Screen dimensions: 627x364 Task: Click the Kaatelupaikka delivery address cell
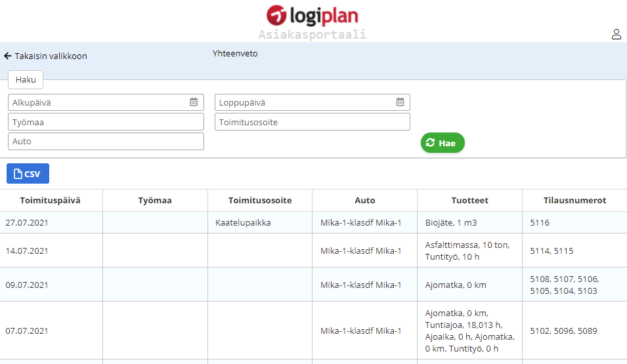[x=243, y=223]
